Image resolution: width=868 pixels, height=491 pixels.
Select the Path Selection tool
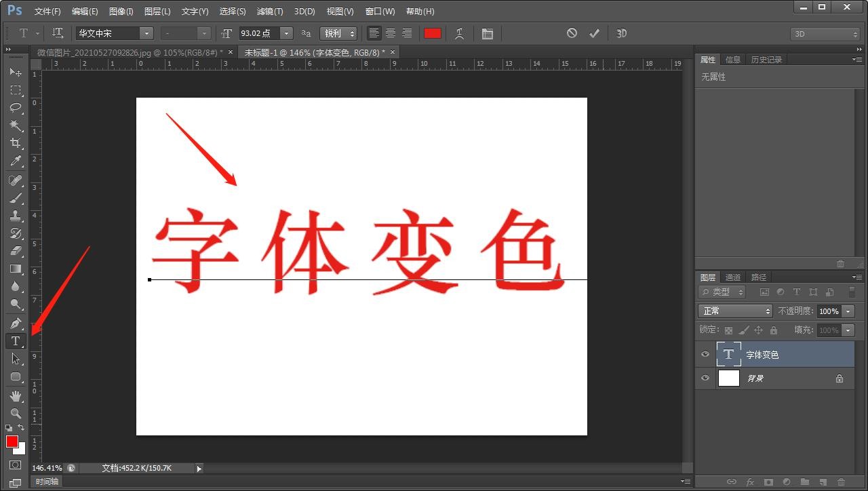point(15,359)
